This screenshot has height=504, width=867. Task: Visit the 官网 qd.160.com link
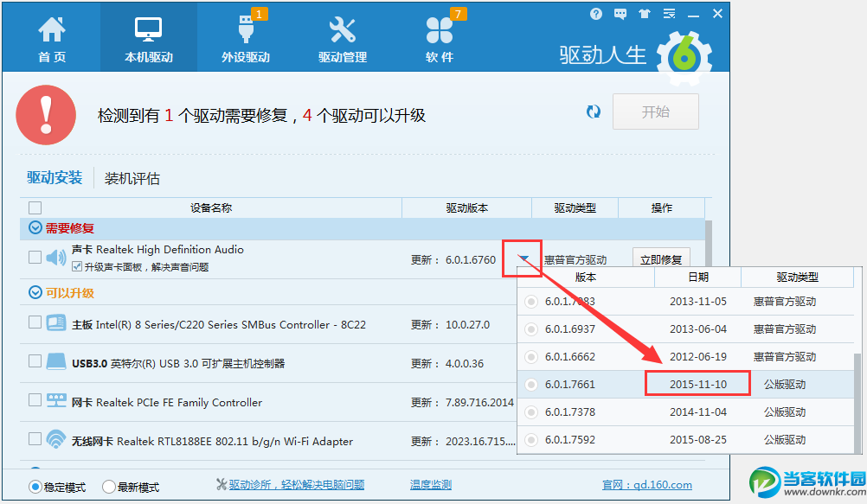pyautogui.click(x=647, y=485)
